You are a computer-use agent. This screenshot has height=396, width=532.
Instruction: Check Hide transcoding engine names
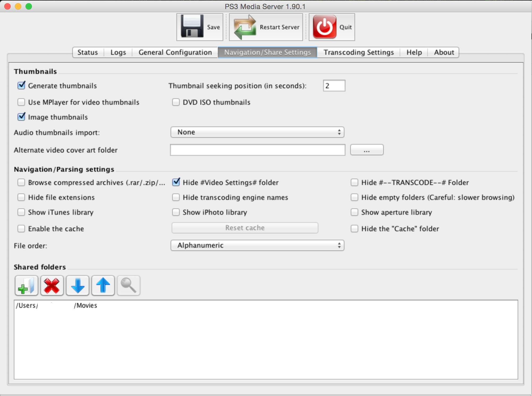coord(176,197)
